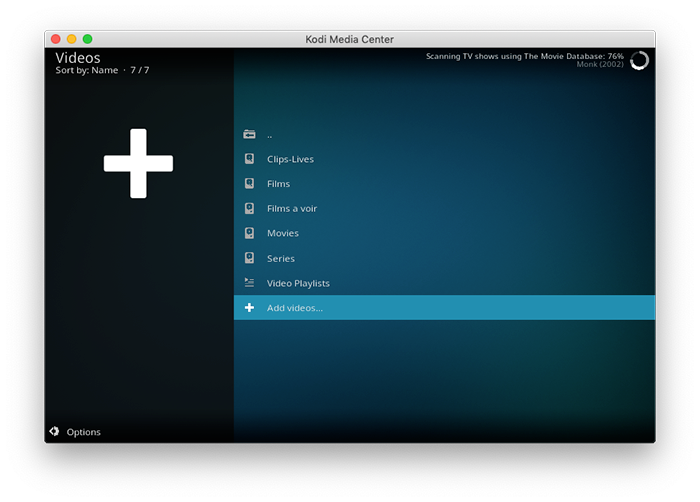700x502 pixels.
Task: Click the Video Playlists list icon
Action: tap(249, 283)
